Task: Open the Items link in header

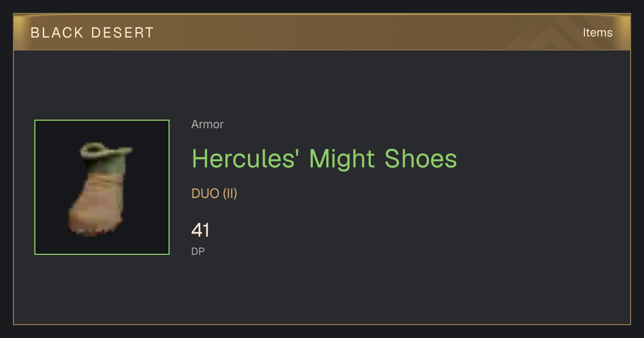Action: [597, 32]
